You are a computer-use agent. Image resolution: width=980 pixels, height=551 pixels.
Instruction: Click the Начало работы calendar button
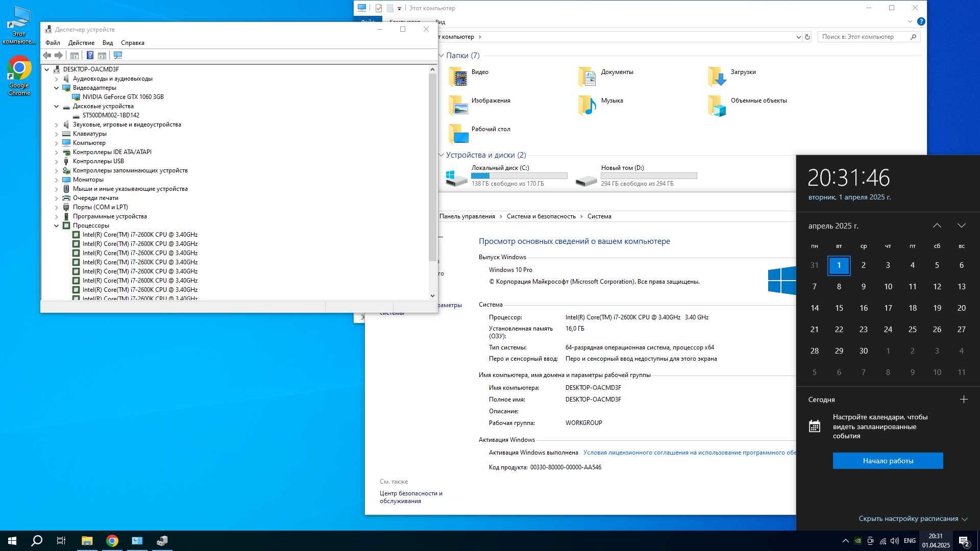click(888, 461)
